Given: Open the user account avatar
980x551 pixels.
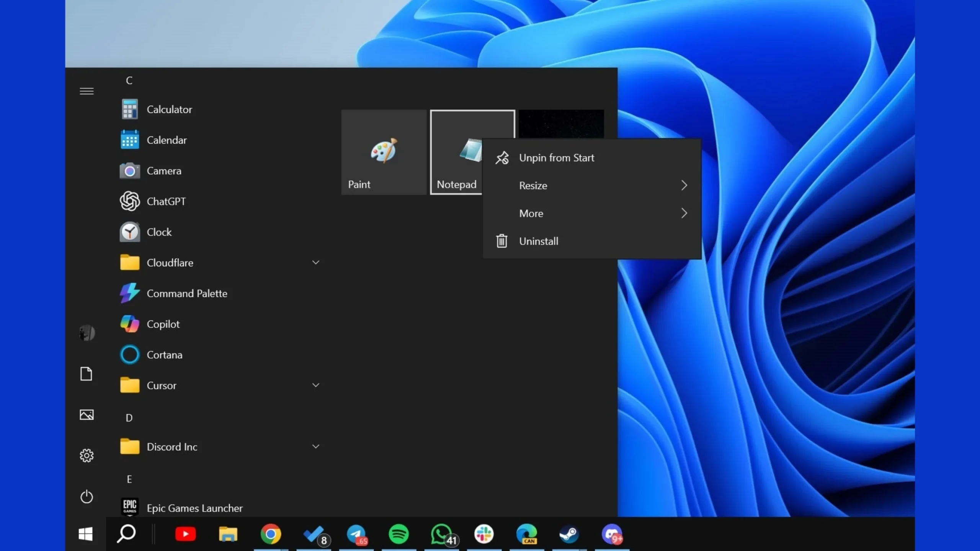Looking at the screenshot, I should 87,333.
